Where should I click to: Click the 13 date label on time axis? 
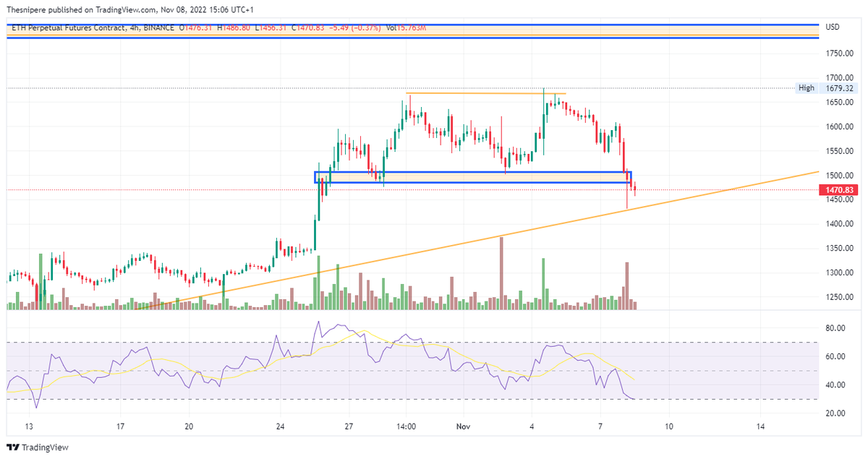29,427
